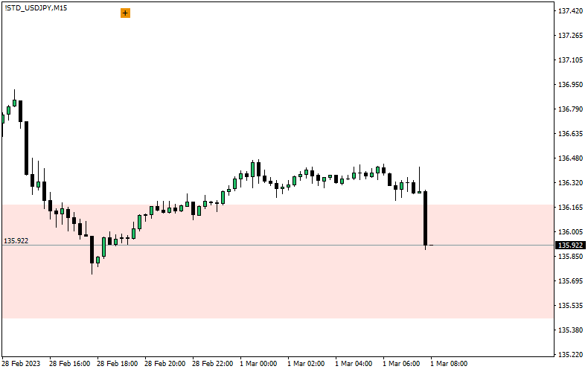Click the large black candle at far right
Screen dimensions: 588x372
pos(425,218)
